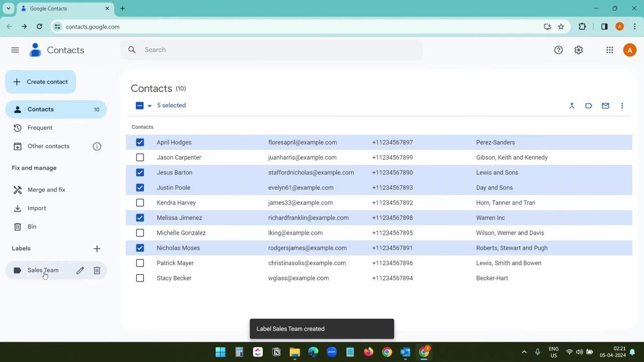
Task: Open the Settings gear icon
Action: coord(579,50)
